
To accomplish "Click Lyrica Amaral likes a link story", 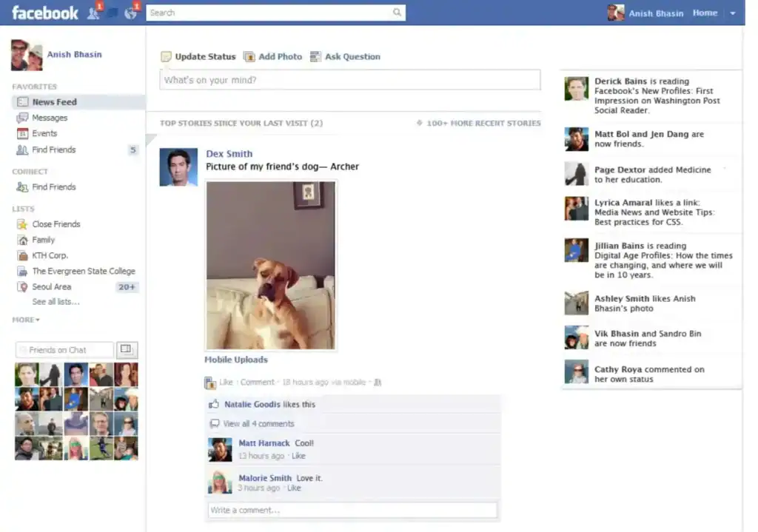I will point(651,212).
